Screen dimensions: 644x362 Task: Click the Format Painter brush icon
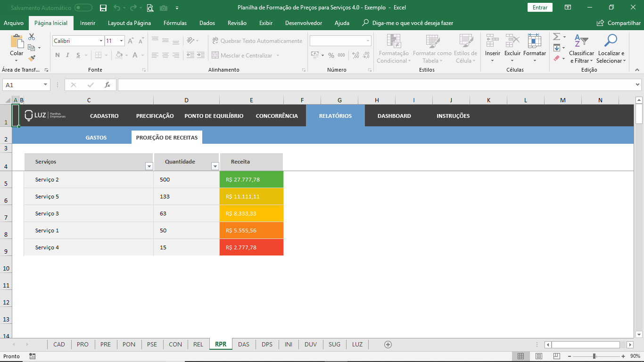32,58
